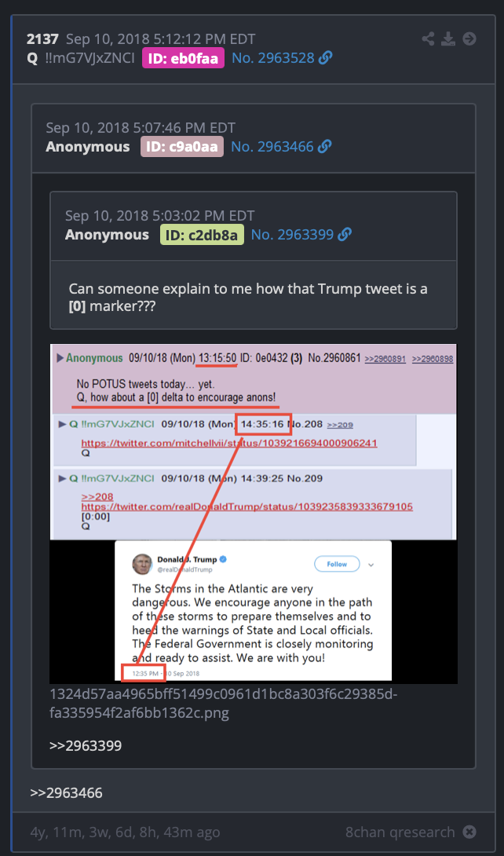Click the chain link icon beside No. 2963466

[325, 146]
